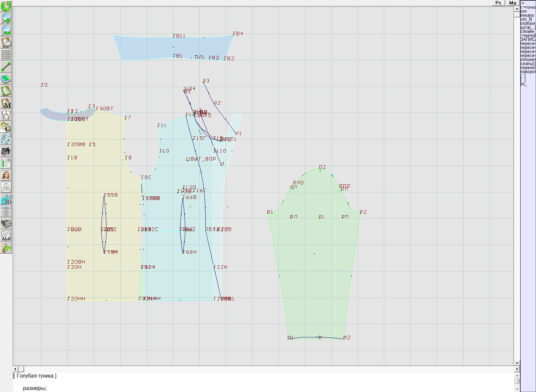
Task: Click the horizontal scrollbar left arrow
Action: 15,369
